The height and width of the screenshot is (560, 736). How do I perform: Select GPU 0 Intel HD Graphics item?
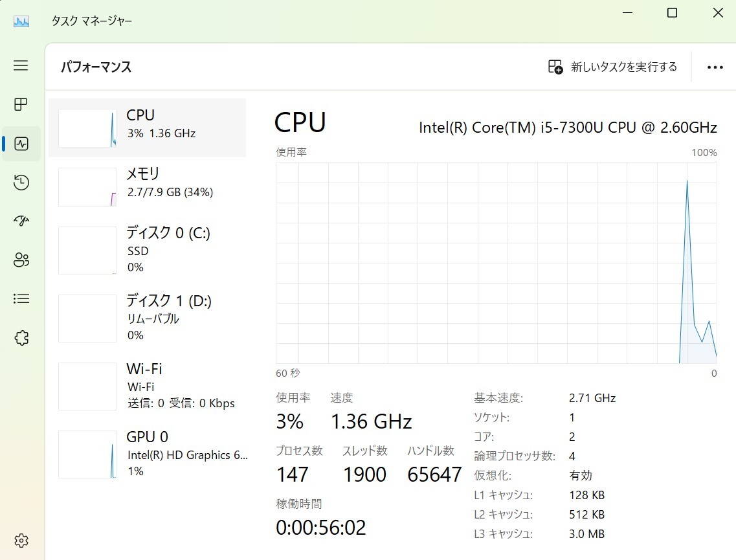tap(148, 454)
